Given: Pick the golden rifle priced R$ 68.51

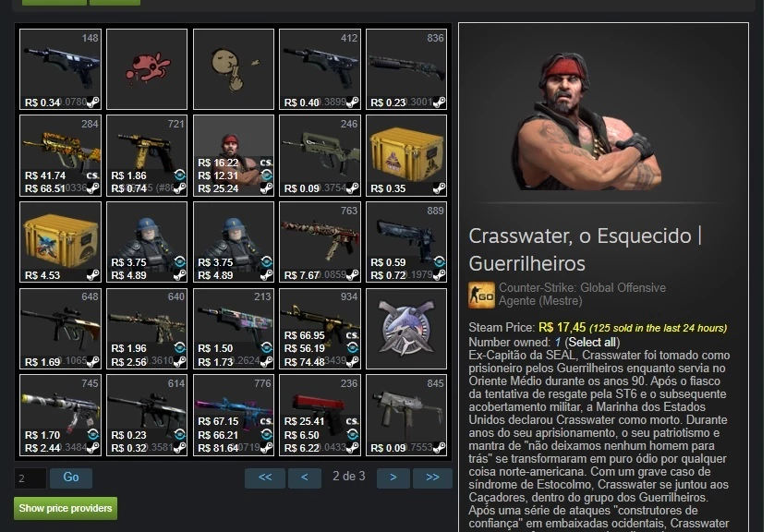Looking at the screenshot, I should coord(60,155).
